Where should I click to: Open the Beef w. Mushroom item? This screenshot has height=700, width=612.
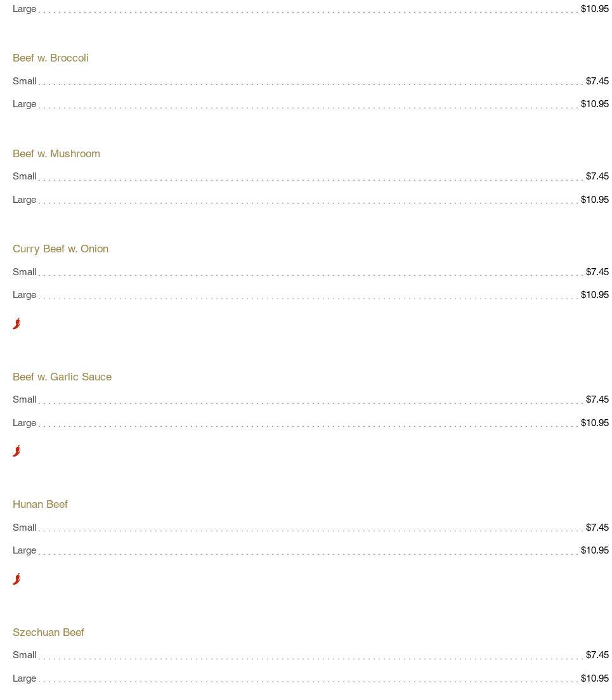(x=56, y=153)
